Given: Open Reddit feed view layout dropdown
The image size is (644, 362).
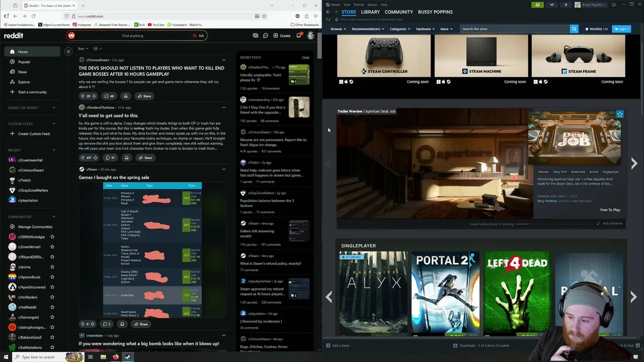Looking at the screenshot, I should tap(98, 49).
